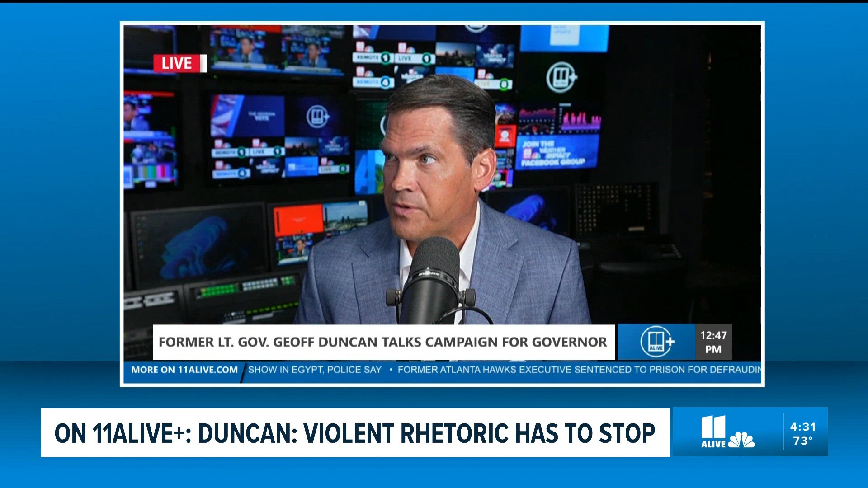Click the Atlanta Hawks executive ticker headline
Screen dimensions: 868x488
579,370
